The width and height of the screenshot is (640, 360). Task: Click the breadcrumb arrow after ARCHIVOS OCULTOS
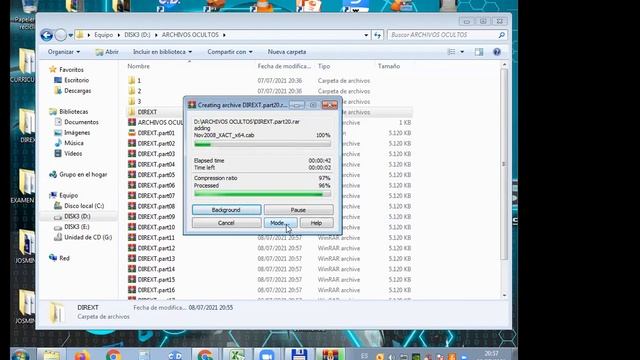coord(224,35)
